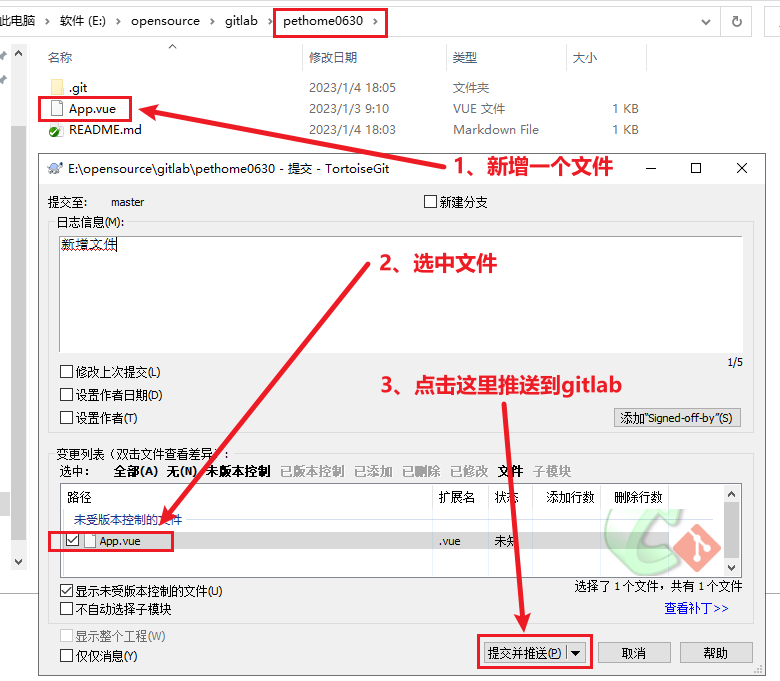The image size is (780, 681).
Task: Sort Explorer files by 修改日期
Action: [333, 57]
